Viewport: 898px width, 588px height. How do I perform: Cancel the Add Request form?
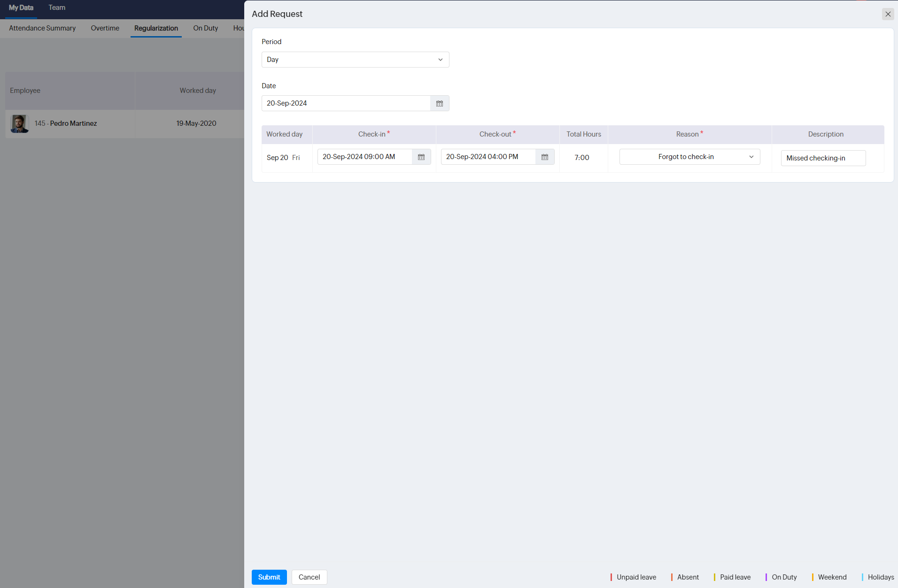pos(309,577)
